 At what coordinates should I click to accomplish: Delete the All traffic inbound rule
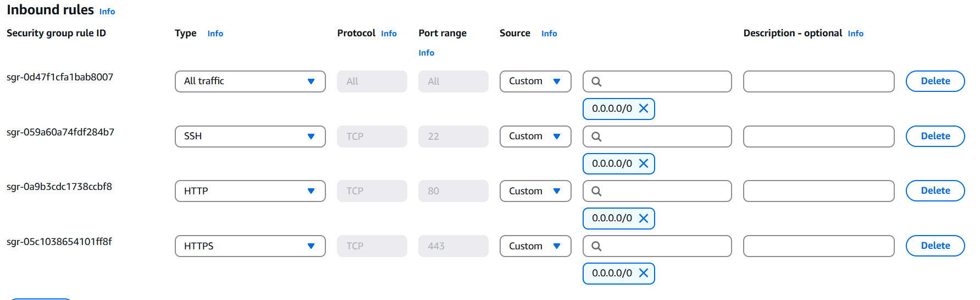[x=935, y=81]
